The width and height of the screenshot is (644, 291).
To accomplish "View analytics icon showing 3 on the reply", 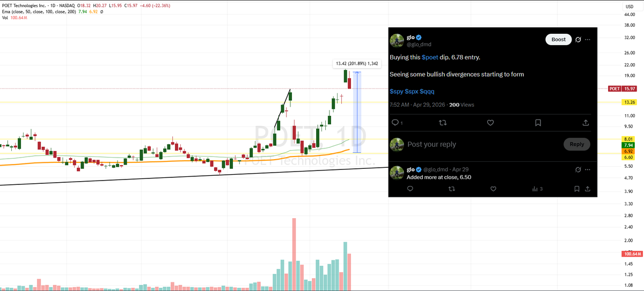I will coord(535,189).
